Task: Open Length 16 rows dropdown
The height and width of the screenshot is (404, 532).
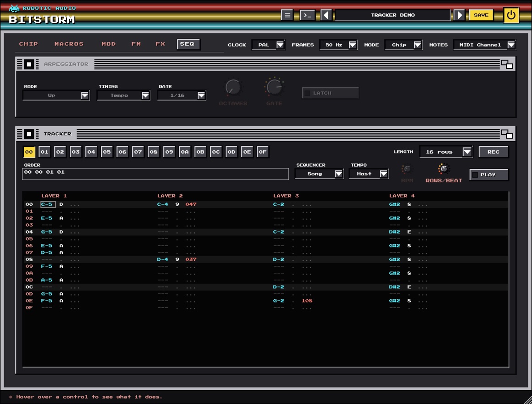Action: [x=446, y=152]
